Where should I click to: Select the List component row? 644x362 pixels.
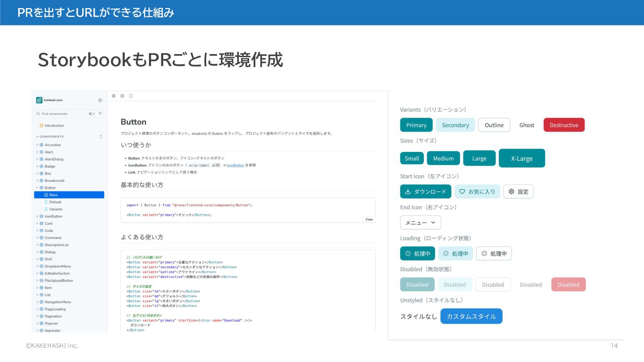[x=69, y=295]
